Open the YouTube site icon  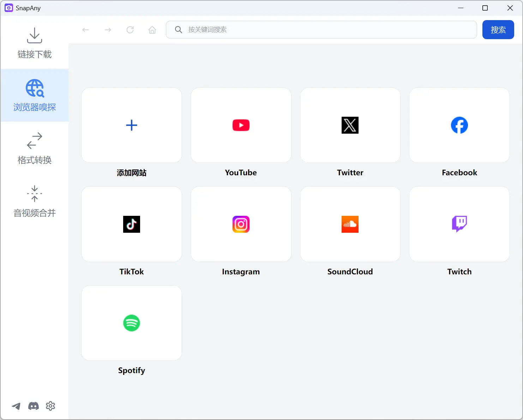point(241,125)
